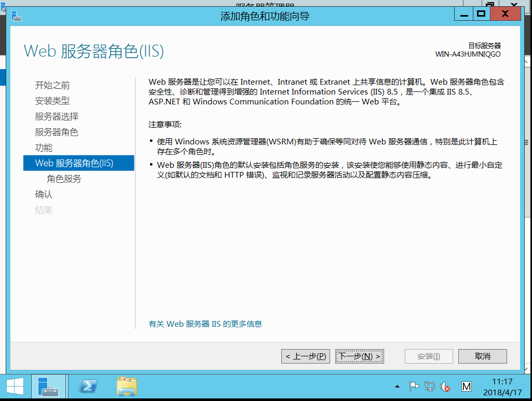Click the 安装(I) button

[429, 356]
